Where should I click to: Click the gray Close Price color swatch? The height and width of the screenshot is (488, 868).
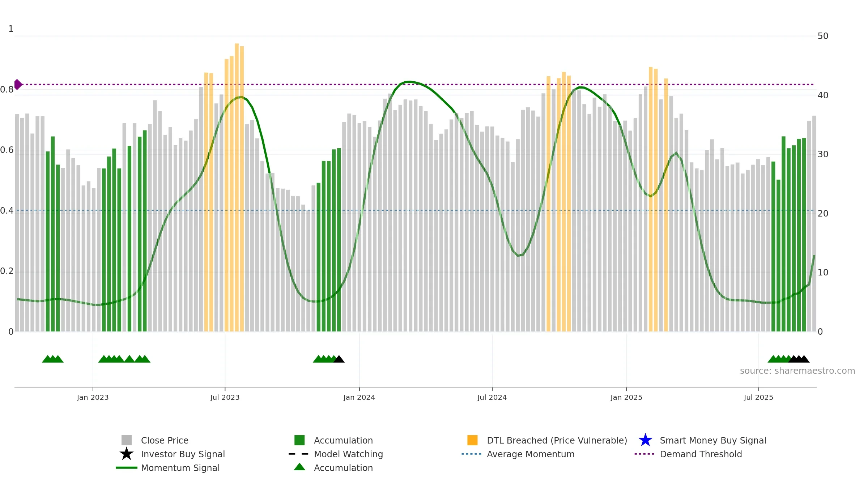click(x=127, y=440)
